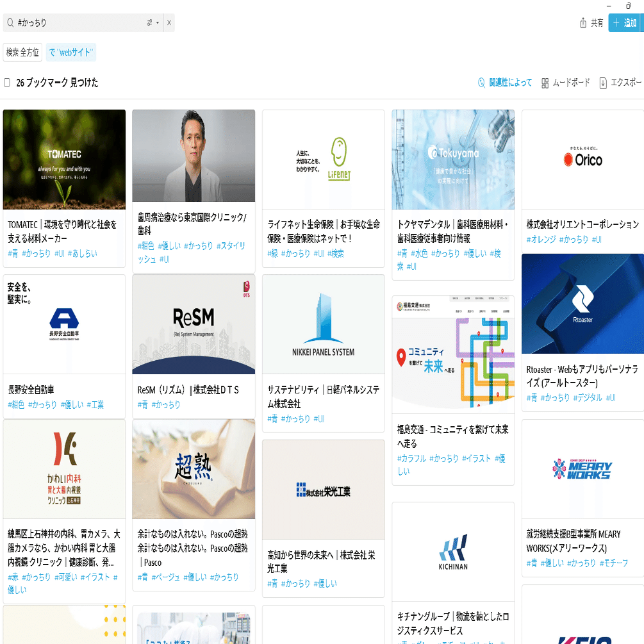
Task: Click the #あしらい tag on TOMATEC card
Action: pyautogui.click(x=82, y=253)
